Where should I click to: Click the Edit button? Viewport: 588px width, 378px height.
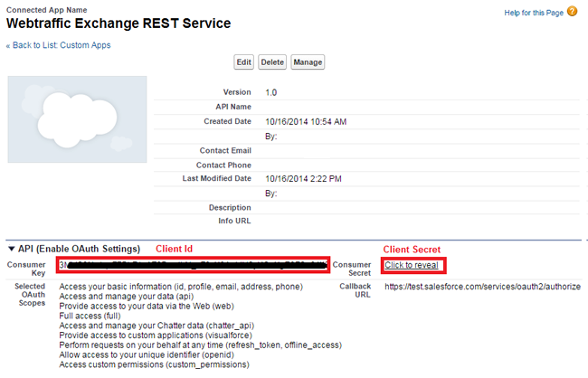coord(243,62)
